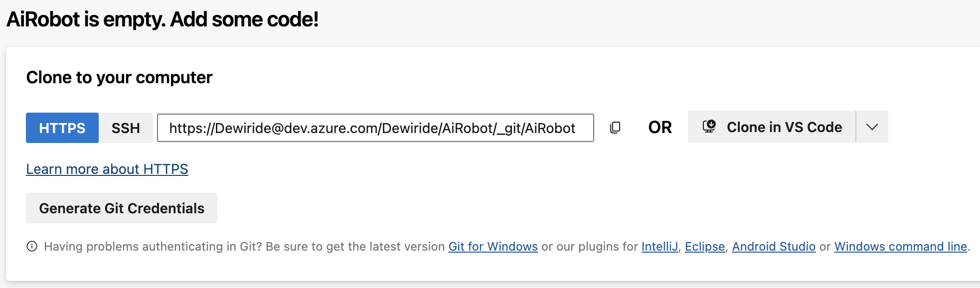
Task: Click the Clone to your computer heading
Action: pyautogui.click(x=119, y=78)
